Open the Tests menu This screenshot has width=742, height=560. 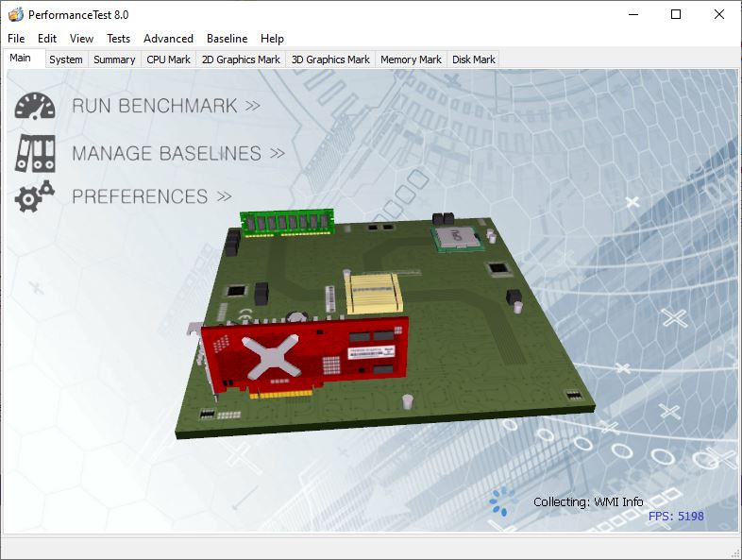pos(119,39)
